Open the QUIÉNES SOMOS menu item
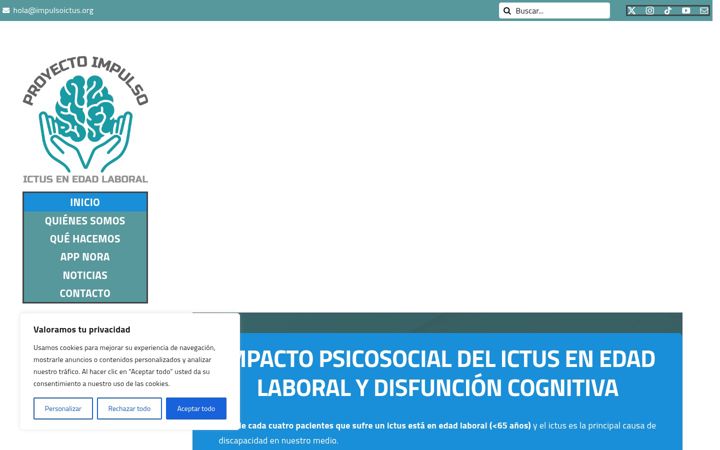The height and width of the screenshot is (450, 720). tap(85, 220)
